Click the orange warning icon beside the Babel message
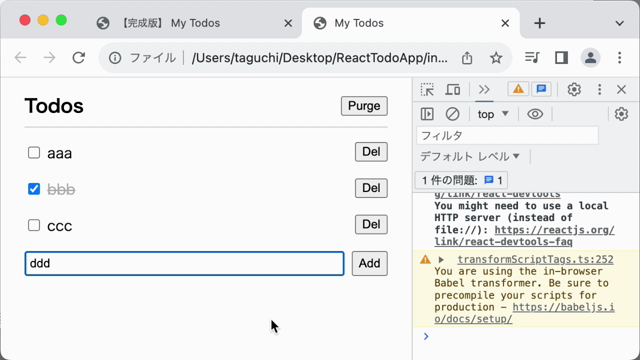This screenshot has width=640, height=360. (x=425, y=259)
